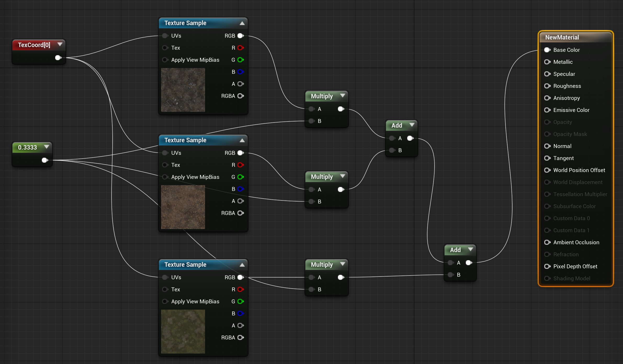Click the TexCoord[0] output pin

point(58,58)
